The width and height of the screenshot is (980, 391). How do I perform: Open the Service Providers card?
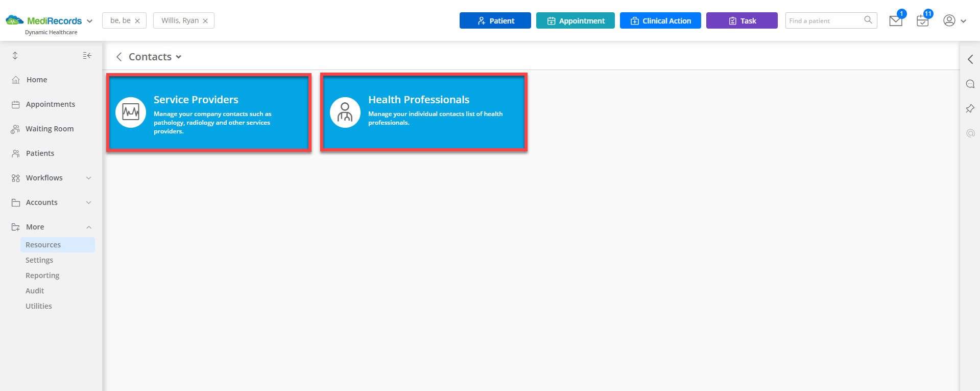pyautogui.click(x=209, y=113)
